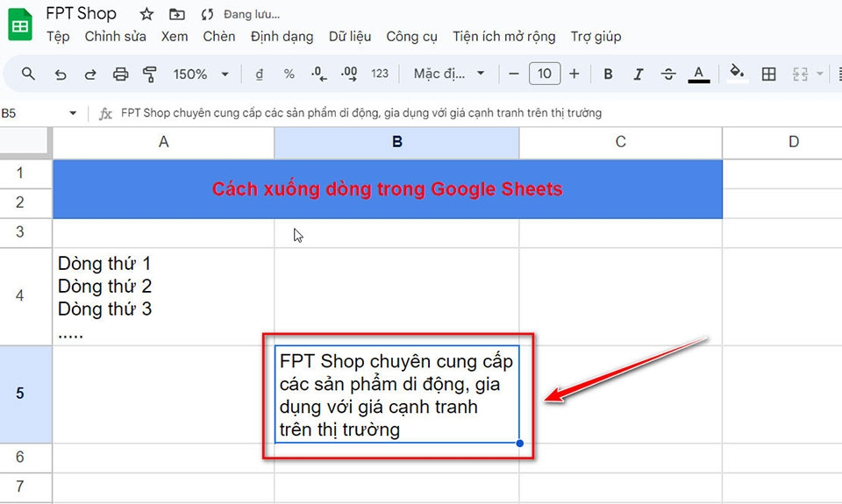Open the borders menu

[x=768, y=75]
